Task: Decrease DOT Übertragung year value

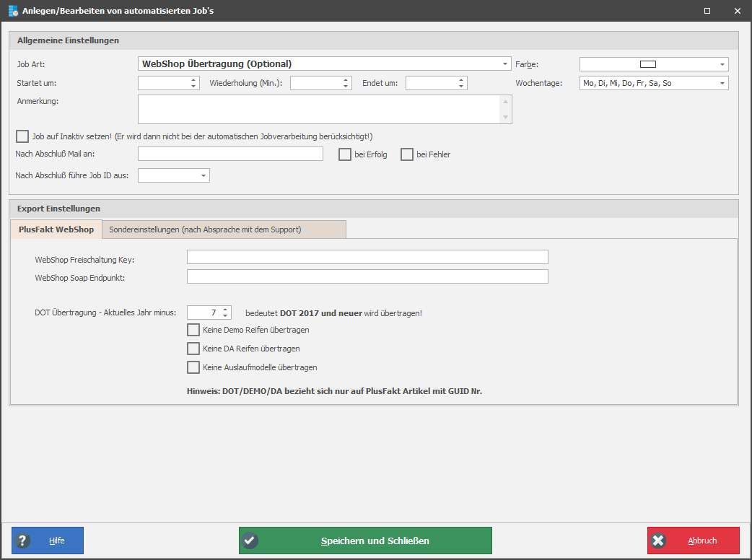Action: pos(225,315)
